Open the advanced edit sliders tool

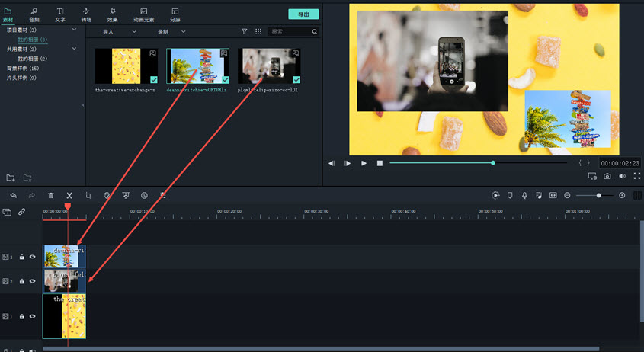(x=163, y=196)
